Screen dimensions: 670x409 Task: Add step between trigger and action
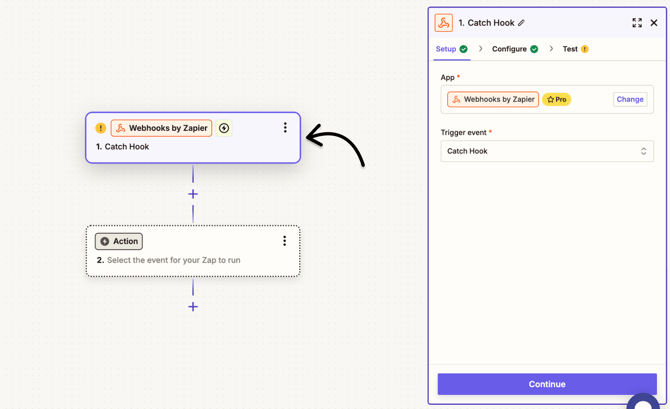coord(193,194)
